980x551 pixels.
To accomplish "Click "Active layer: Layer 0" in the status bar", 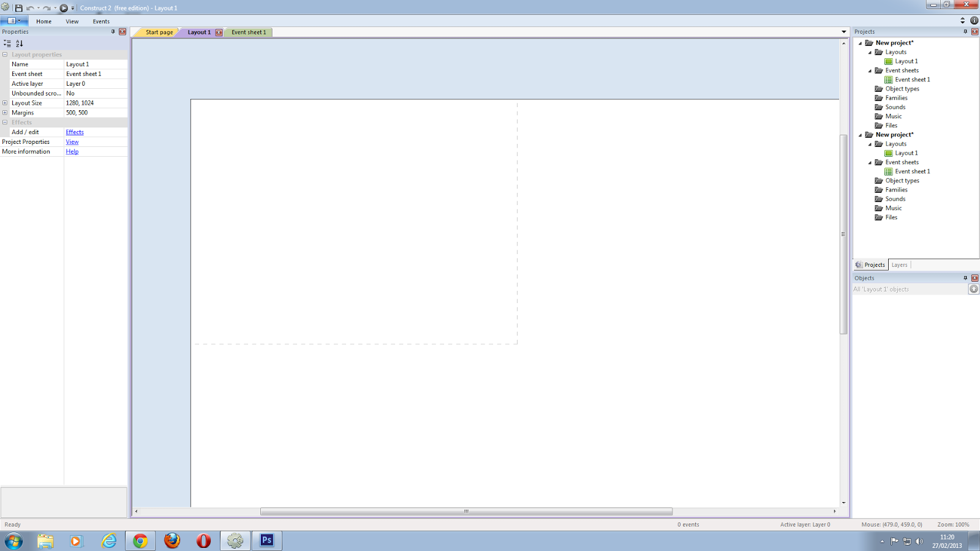I will (x=805, y=525).
